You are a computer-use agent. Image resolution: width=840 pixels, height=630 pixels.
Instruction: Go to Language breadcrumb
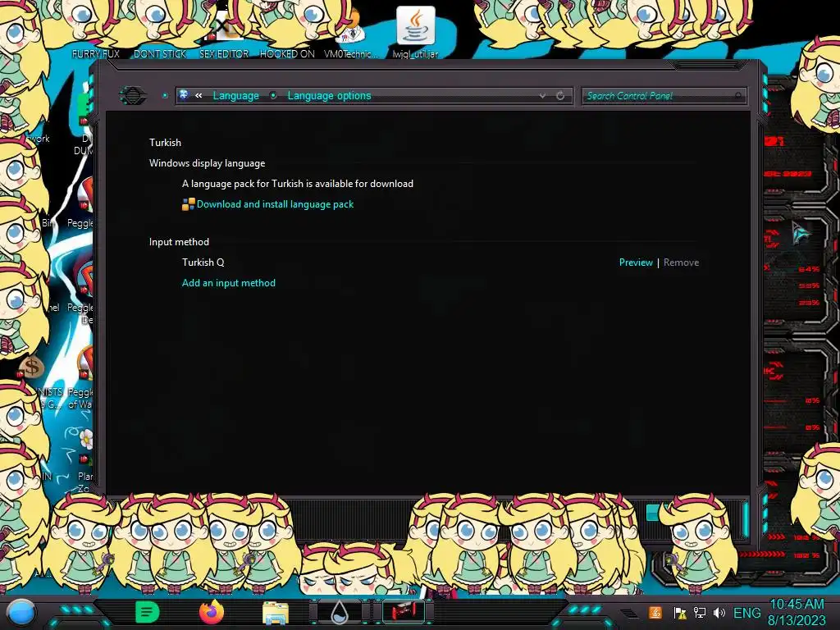(x=235, y=95)
